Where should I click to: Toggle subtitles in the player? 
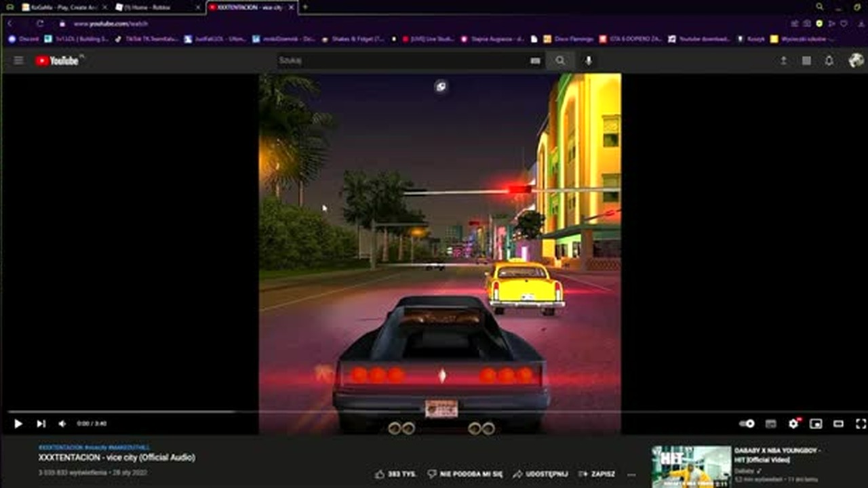770,424
